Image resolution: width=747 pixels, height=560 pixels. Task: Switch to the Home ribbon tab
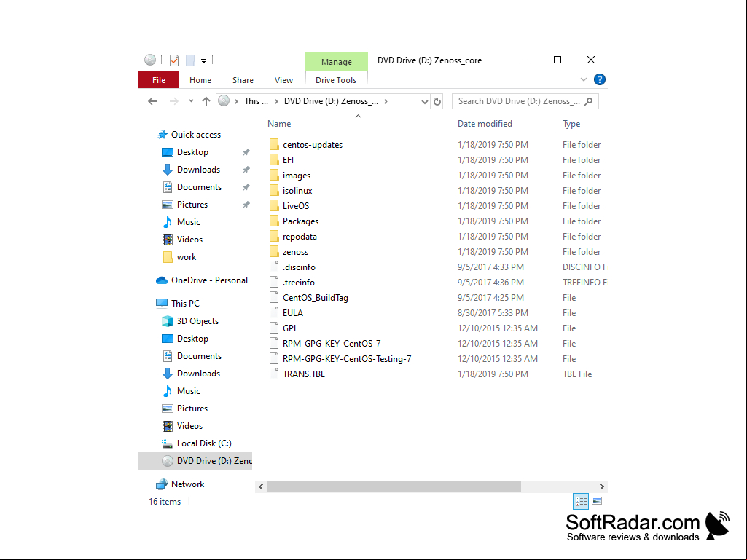[x=200, y=80]
